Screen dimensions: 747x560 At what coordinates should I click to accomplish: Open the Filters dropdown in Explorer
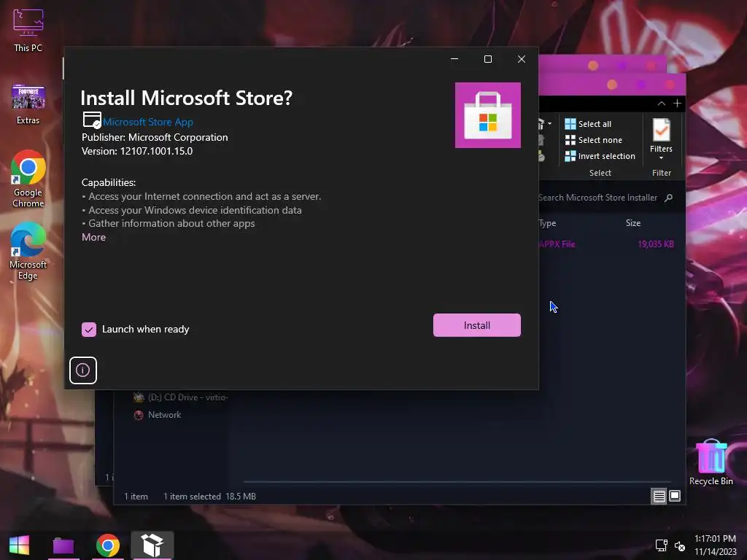click(661, 139)
